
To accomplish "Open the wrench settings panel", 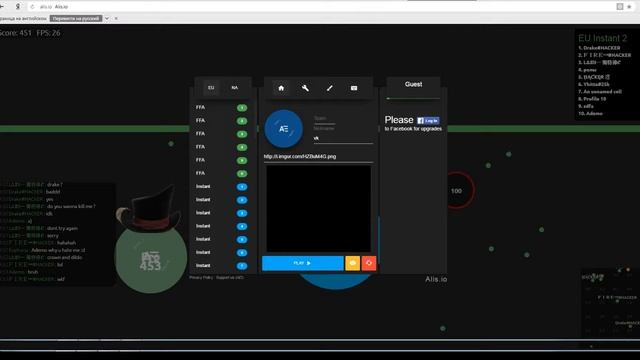I will [305, 88].
